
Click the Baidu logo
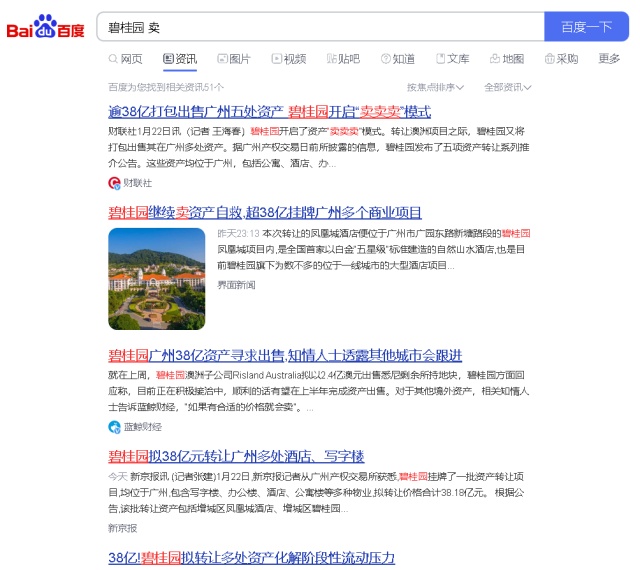(45, 27)
